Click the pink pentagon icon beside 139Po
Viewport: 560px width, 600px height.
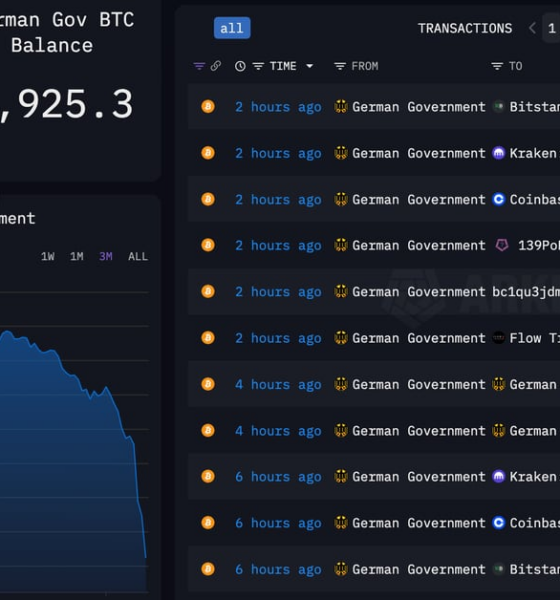pyautogui.click(x=502, y=245)
